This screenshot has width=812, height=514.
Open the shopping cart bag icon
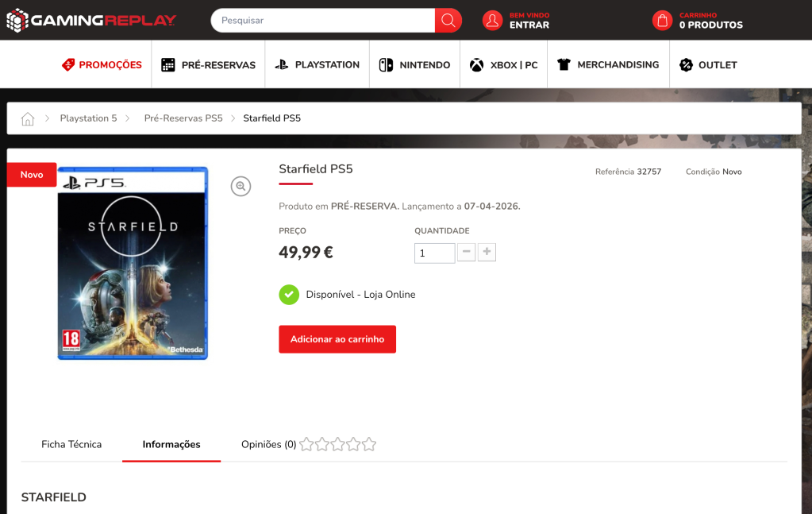[x=662, y=21]
